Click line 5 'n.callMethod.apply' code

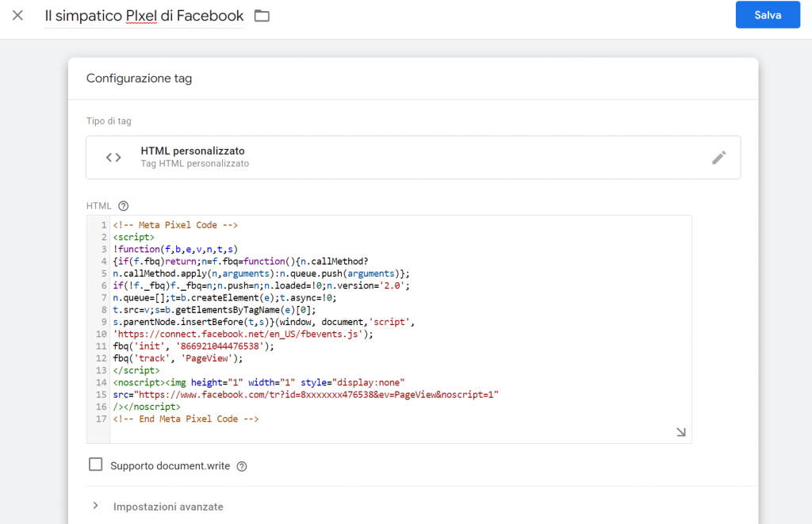click(262, 273)
